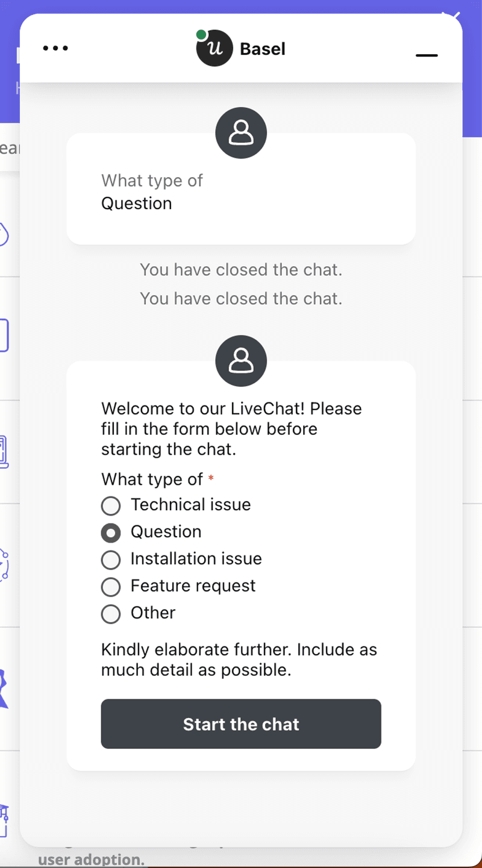Click the Basel agent logo avatar
The width and height of the screenshot is (482, 868).
point(214,48)
